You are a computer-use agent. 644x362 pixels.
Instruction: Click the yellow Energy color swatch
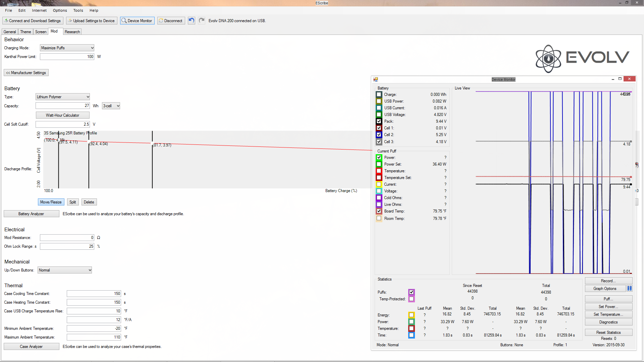pyautogui.click(x=411, y=315)
